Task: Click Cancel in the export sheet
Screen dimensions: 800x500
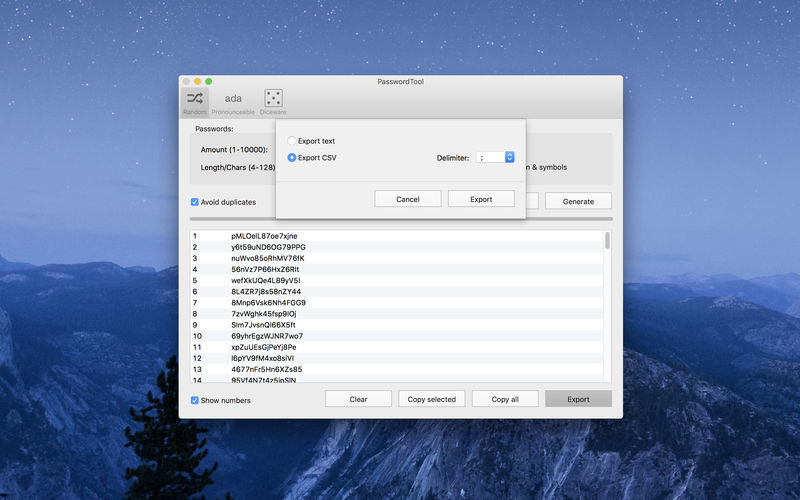Action: click(408, 199)
